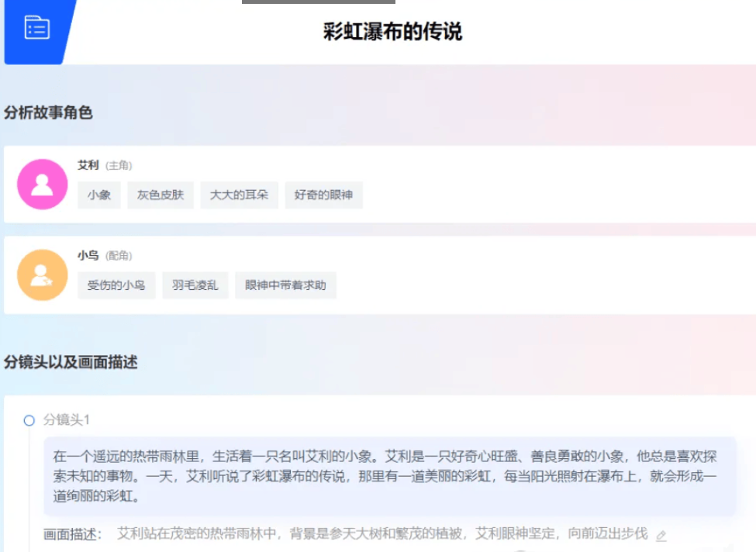756x552 pixels.
Task: Select the 羽毛凌乱 tag
Action: [195, 285]
